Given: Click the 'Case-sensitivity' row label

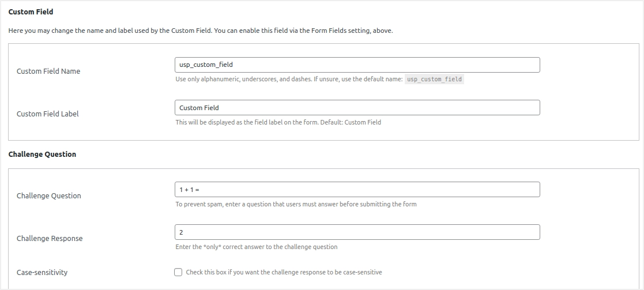Looking at the screenshot, I should coord(42,273).
